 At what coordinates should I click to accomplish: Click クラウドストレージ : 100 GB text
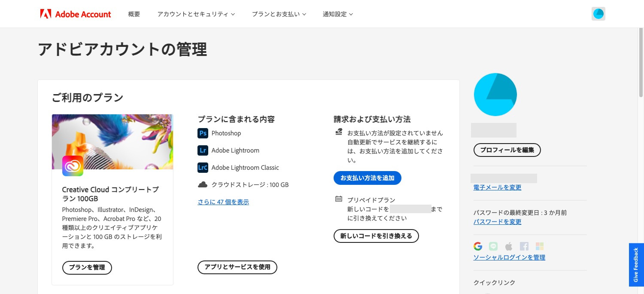coord(250,185)
